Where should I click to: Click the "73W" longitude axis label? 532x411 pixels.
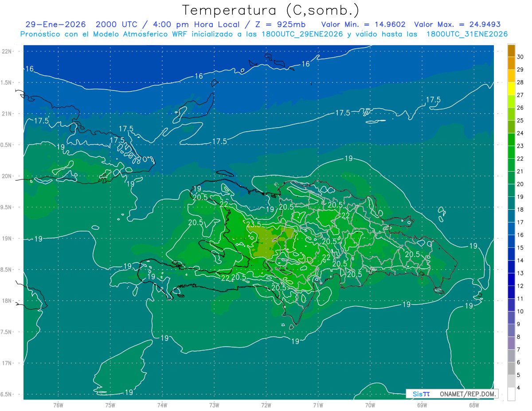coord(214,405)
